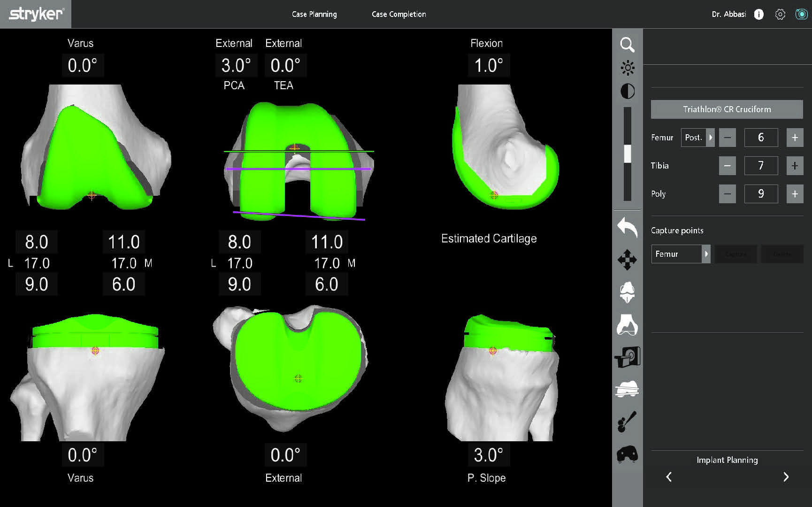
Task: Activate the probe capture tool icon
Action: [628, 422]
